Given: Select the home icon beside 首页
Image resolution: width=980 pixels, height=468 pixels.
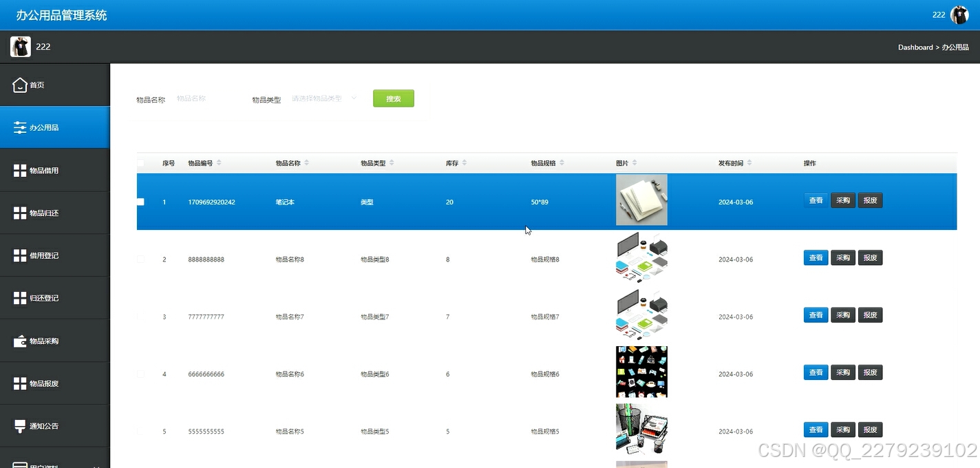Looking at the screenshot, I should tap(20, 84).
